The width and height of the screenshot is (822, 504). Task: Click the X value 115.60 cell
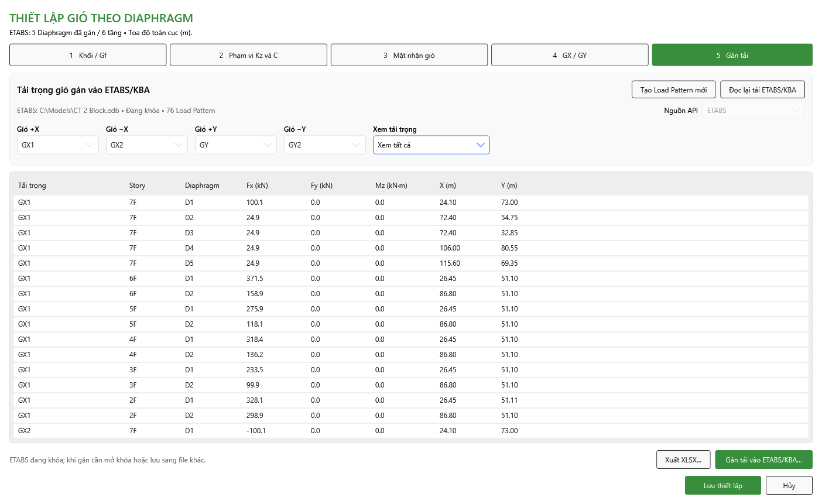point(450,263)
